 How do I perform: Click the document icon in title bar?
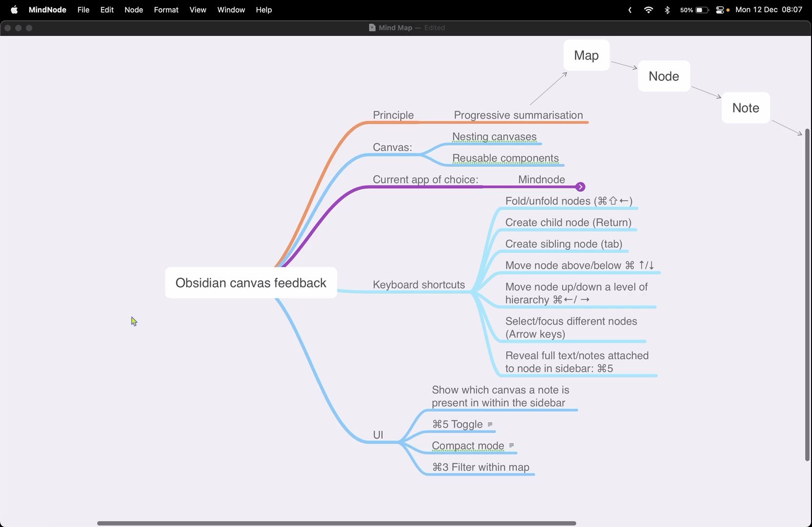[x=372, y=28]
